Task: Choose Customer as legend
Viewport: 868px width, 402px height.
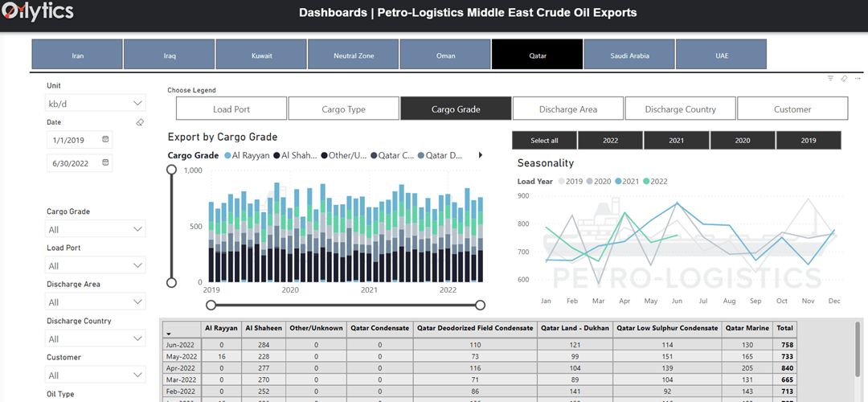Action: tap(792, 109)
